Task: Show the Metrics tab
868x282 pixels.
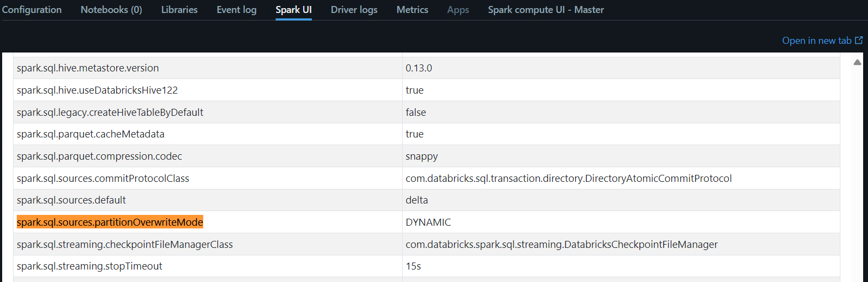Action: click(412, 10)
